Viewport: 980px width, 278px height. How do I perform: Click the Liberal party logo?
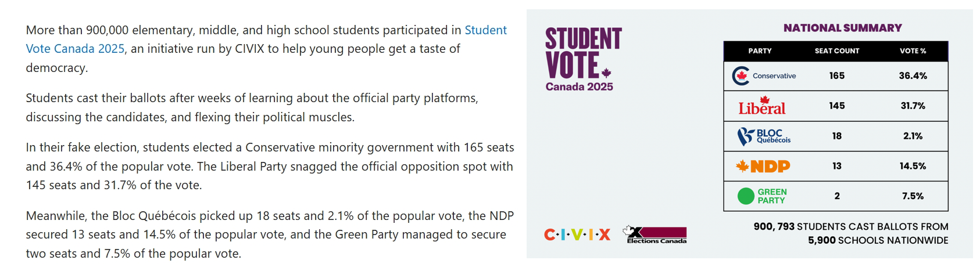click(x=761, y=106)
